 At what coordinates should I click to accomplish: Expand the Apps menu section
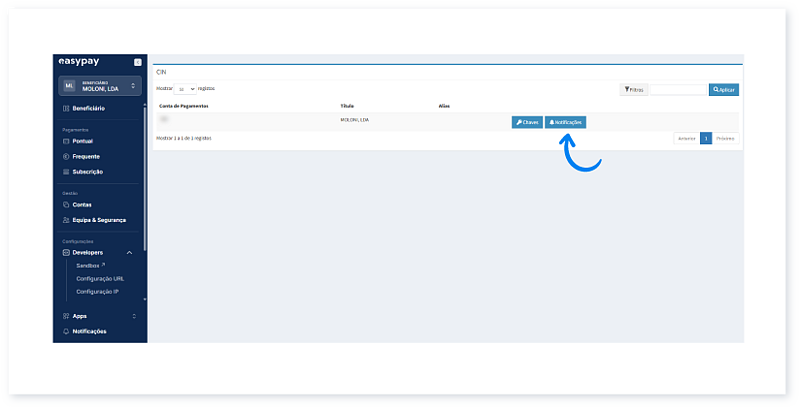[x=134, y=316]
